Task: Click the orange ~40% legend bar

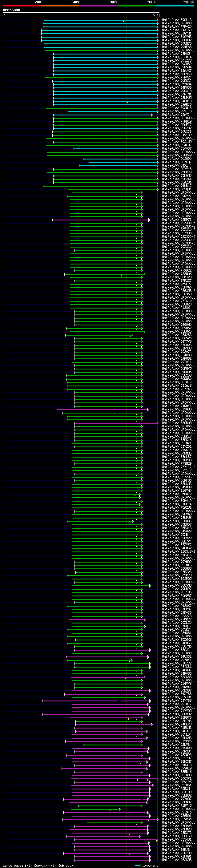Action: click(60, 6)
